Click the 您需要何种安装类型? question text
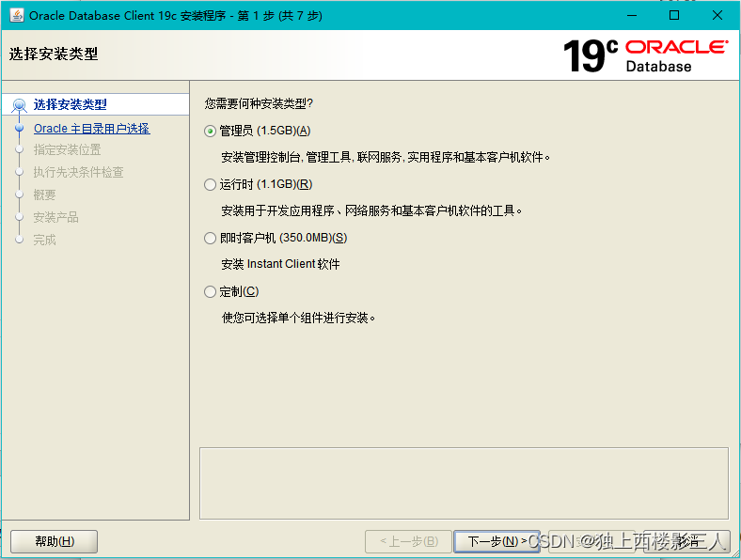Image resolution: width=741 pixels, height=560 pixels. (259, 103)
